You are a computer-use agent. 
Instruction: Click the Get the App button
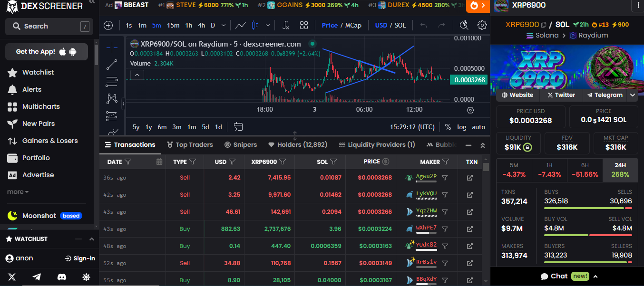47,51
